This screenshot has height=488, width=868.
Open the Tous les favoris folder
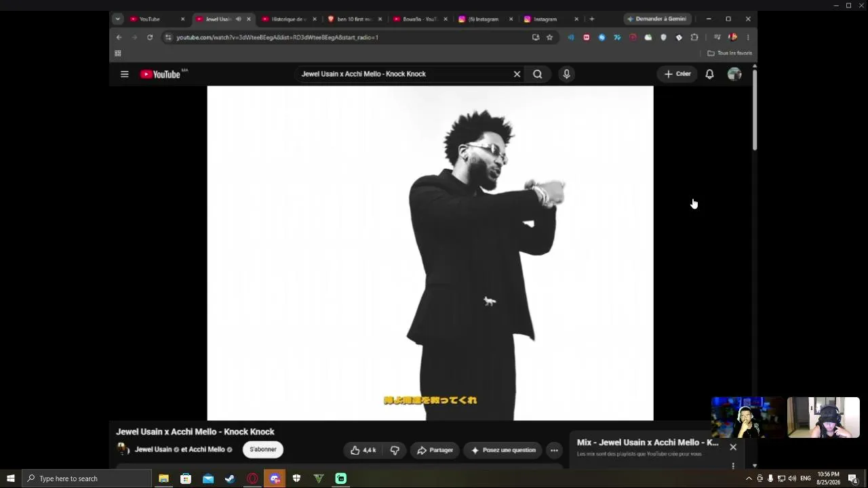[x=730, y=53]
